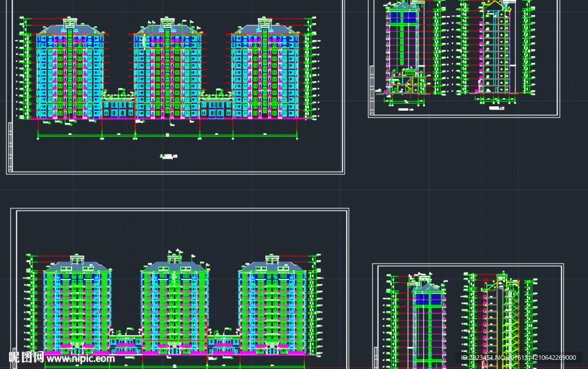Viewport: 588px width, 369px height.
Task: Select right tower in lower rear elevation
Action: [x=272, y=304]
